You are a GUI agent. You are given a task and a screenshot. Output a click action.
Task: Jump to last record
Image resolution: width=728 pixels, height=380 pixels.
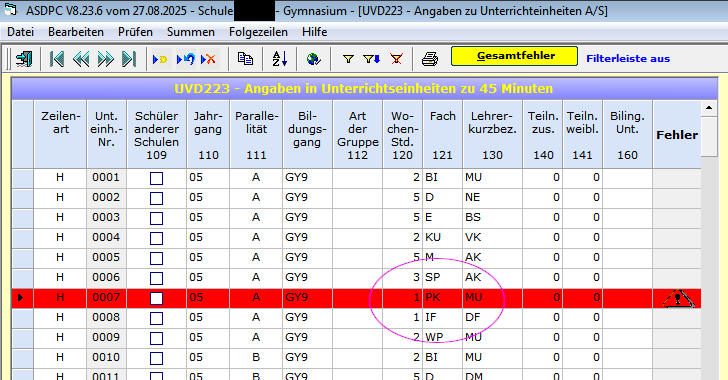click(x=129, y=59)
